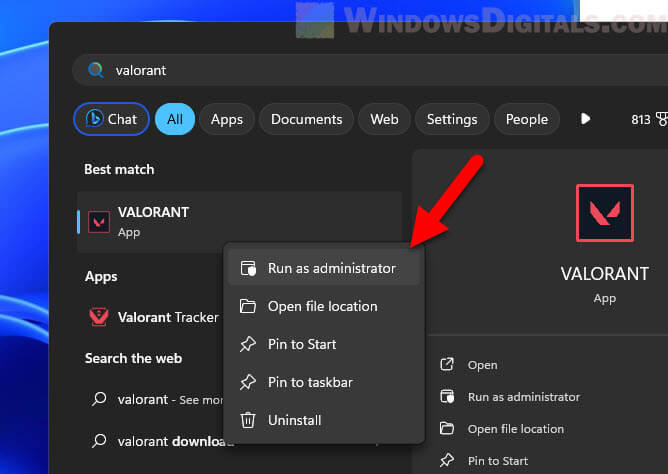Click the Bing icon inside the Chat button
The image size is (668, 474).
point(94,118)
